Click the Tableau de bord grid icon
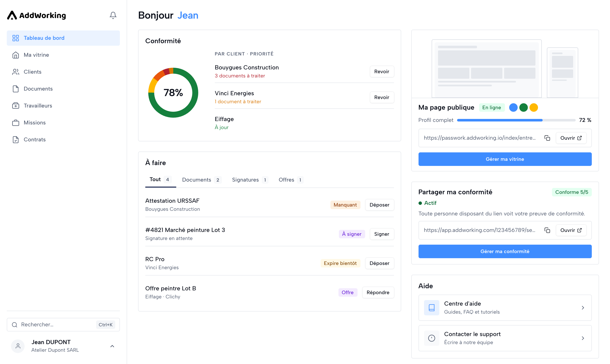Screen dimensions: 610x364 16,38
